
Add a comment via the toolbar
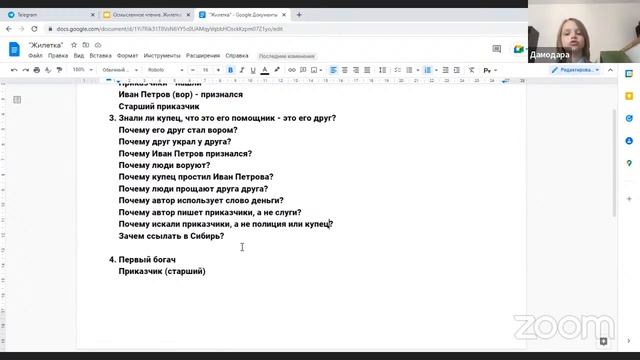pyautogui.click(x=303, y=70)
